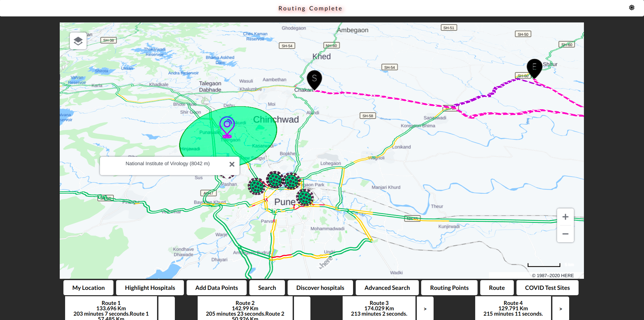
Task: Click the SH-51 road shield
Action: tap(449, 28)
